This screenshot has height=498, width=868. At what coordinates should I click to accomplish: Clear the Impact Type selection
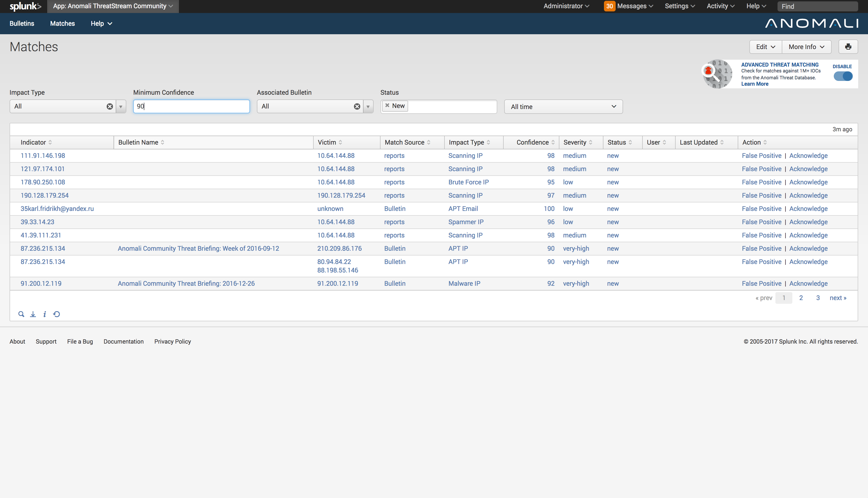click(x=109, y=106)
